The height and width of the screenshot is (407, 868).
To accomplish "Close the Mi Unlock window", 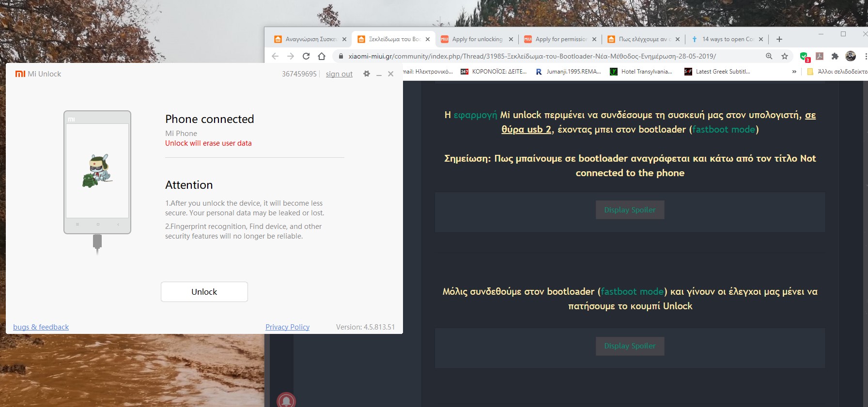I will point(391,74).
